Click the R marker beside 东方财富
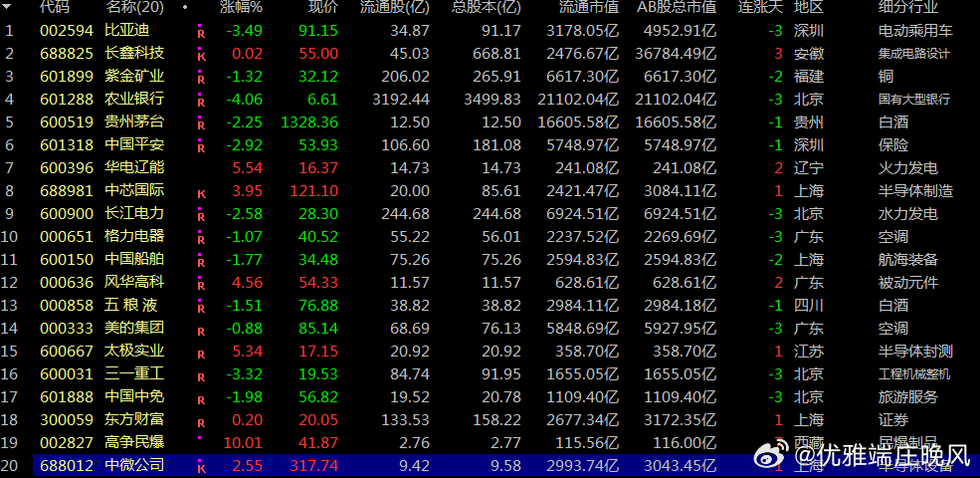980x478 pixels. point(201,423)
